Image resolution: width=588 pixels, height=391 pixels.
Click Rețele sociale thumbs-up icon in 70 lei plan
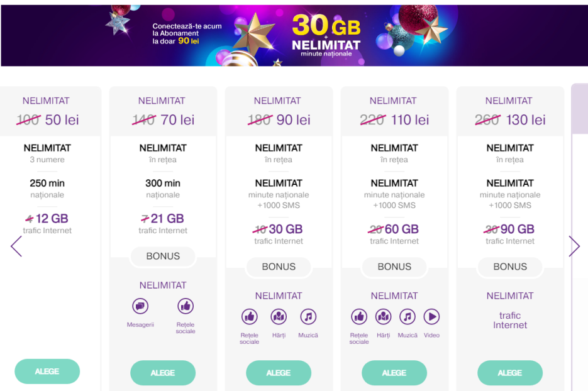click(186, 306)
